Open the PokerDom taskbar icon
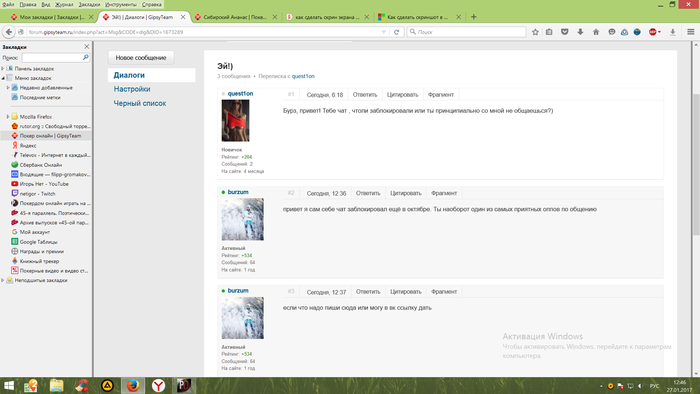Viewport: 700px width, 394px height. 183,386
